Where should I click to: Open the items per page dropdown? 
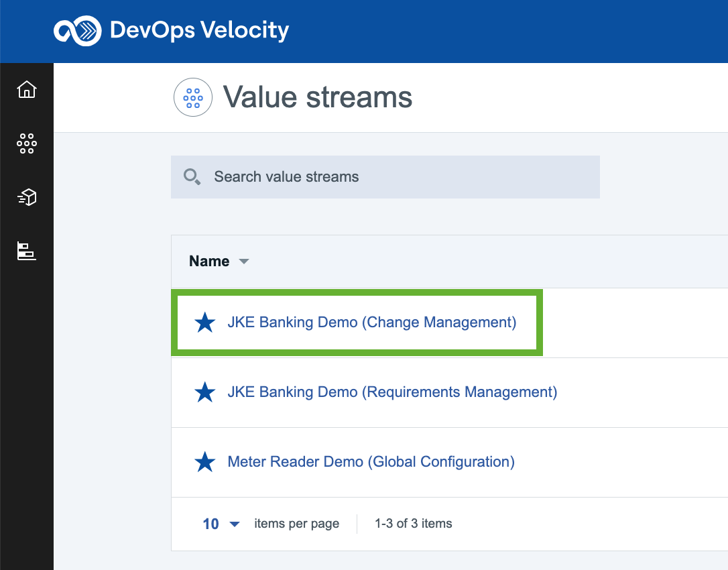(221, 524)
